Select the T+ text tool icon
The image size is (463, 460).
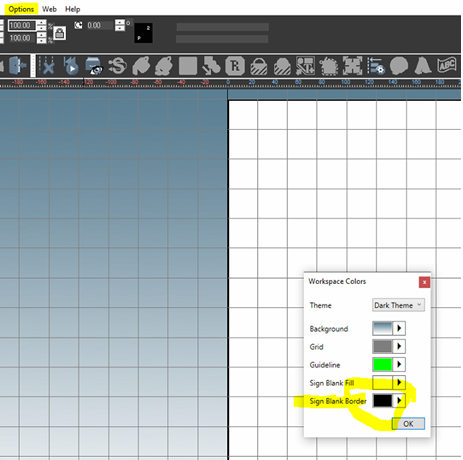(305, 66)
